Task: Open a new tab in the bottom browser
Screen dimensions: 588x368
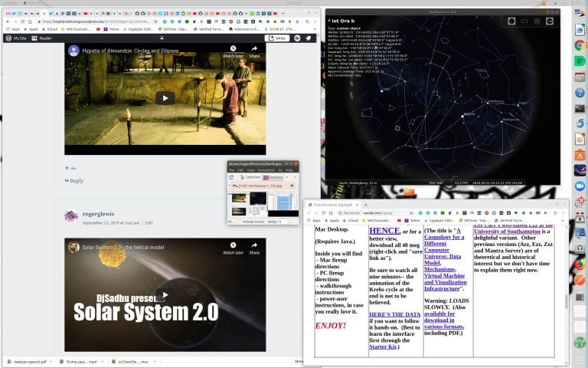Action: [366, 205]
